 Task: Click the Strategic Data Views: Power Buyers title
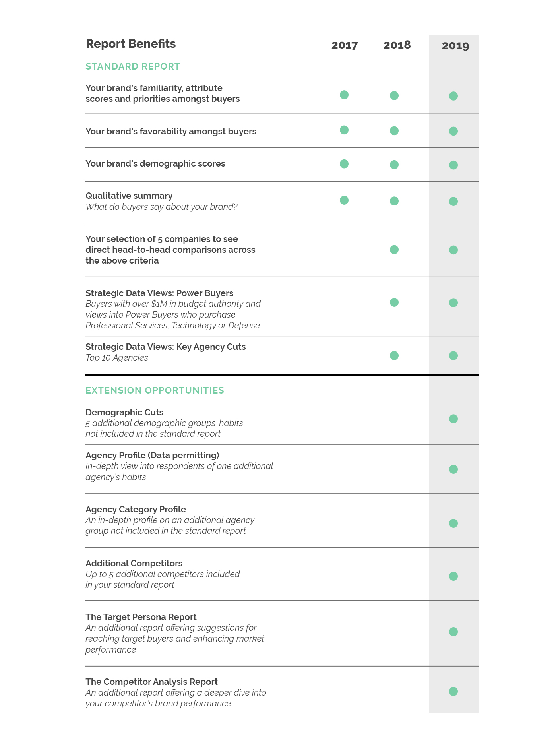(159, 293)
